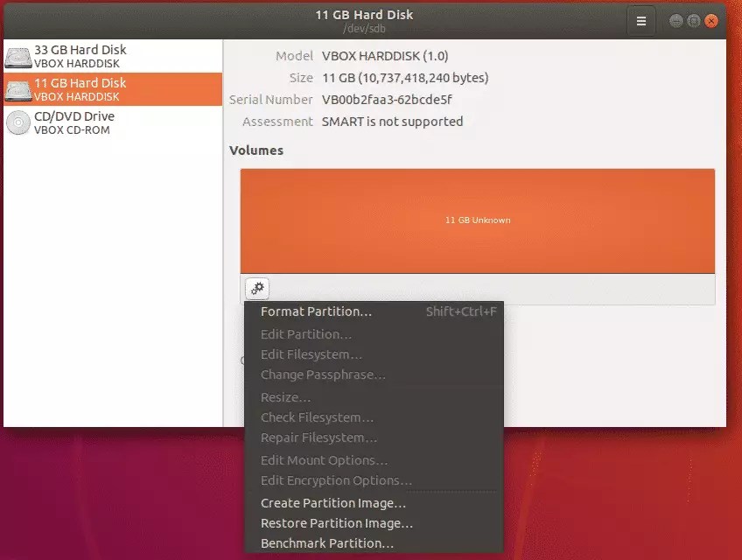Click the CD/DVD Drive disc icon
Image resolution: width=742 pixels, height=560 pixels.
(x=17, y=122)
